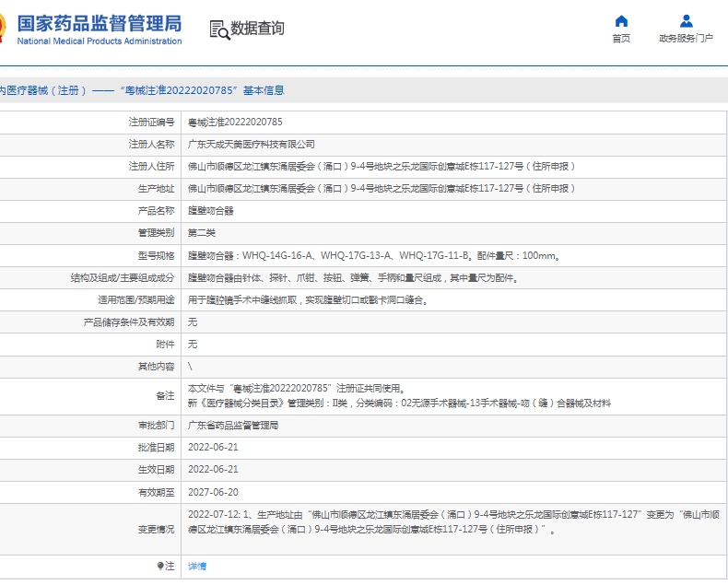Open the 政务服务门户 user icon

tap(687, 21)
